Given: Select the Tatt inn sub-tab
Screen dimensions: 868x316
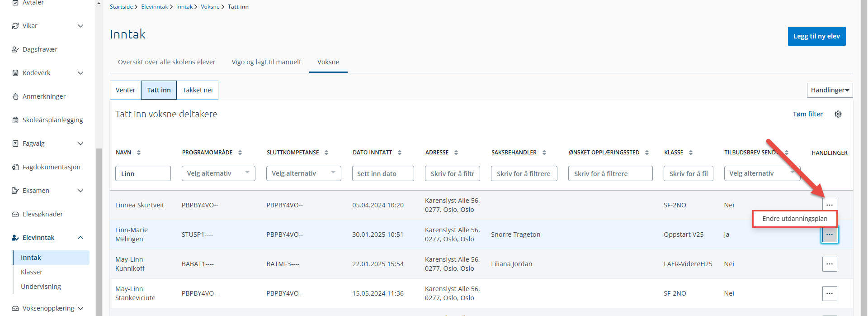Looking at the screenshot, I should pos(159,90).
